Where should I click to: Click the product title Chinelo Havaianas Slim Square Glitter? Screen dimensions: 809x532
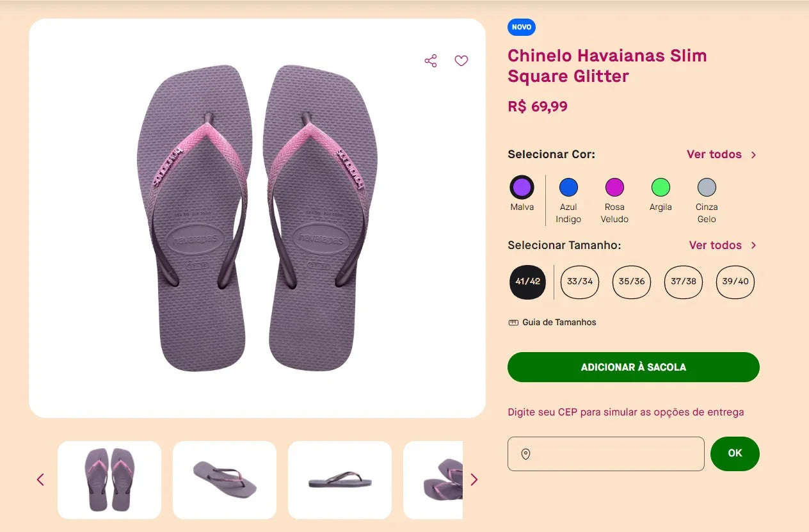[x=607, y=65]
